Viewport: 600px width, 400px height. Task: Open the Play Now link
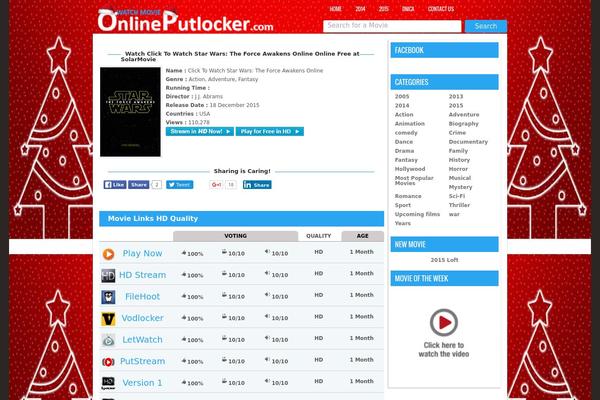(142, 253)
